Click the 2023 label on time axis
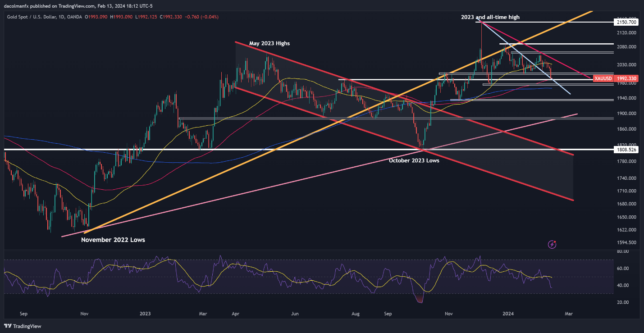This screenshot has width=644, height=333. [x=145, y=313]
